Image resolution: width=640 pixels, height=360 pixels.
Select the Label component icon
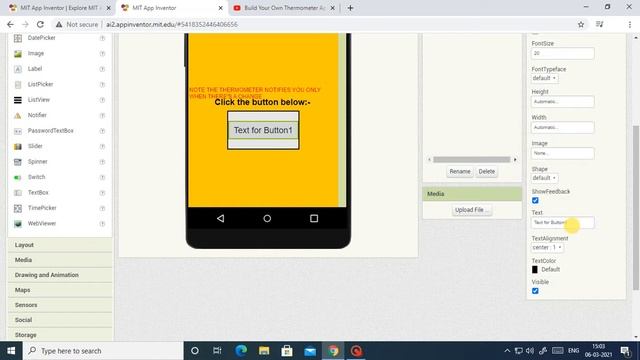tap(18, 69)
